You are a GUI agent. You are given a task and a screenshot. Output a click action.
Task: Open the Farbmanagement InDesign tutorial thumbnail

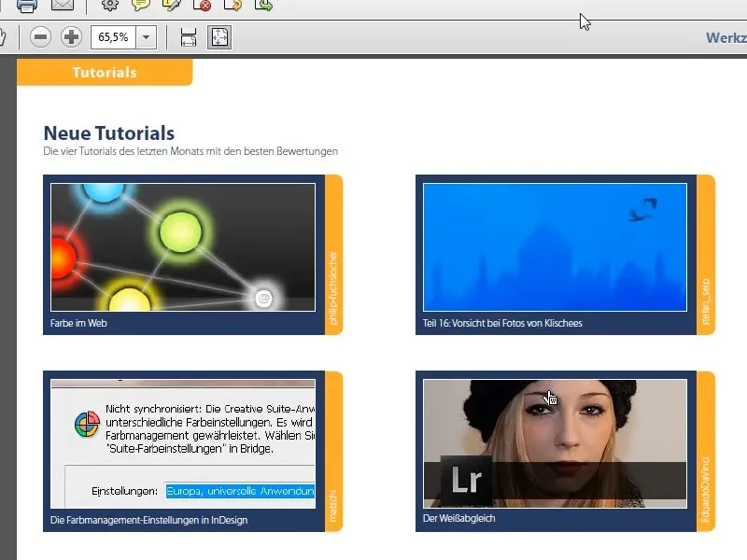(183, 444)
